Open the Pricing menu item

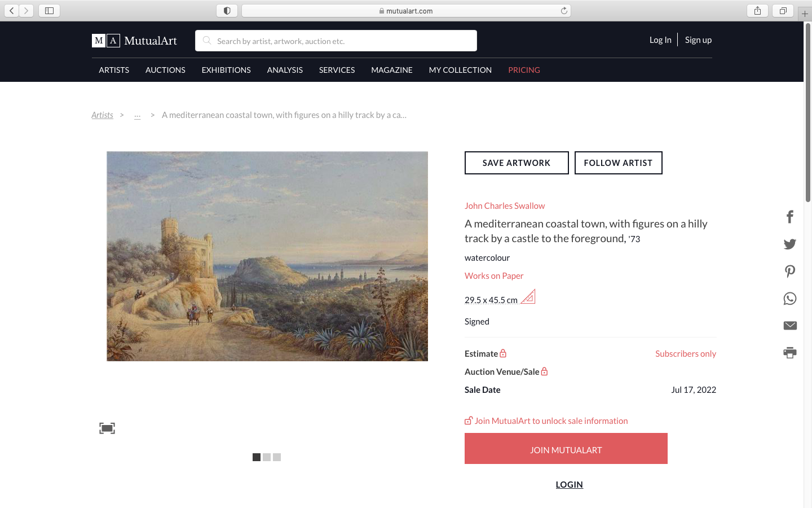(x=524, y=70)
